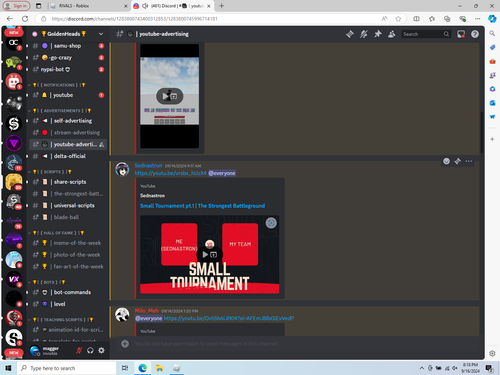Collapse the TEACHING SCRIPTS category

61,320
